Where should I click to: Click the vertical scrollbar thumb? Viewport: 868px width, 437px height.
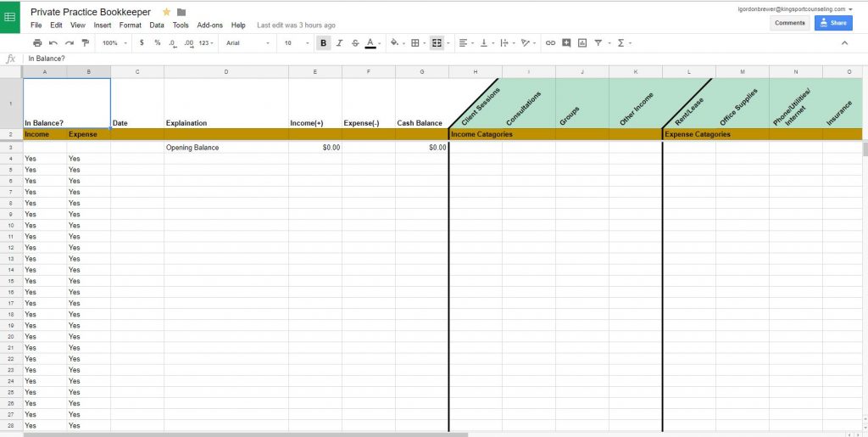coord(865,148)
